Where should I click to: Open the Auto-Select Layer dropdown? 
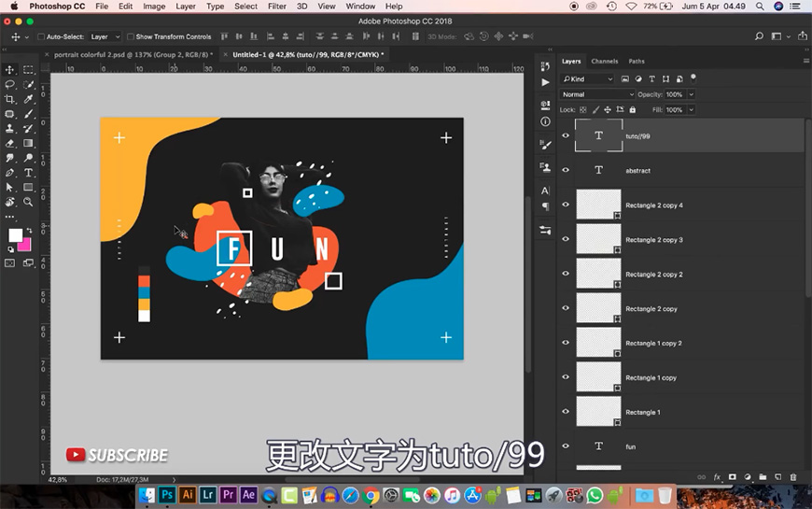point(105,36)
